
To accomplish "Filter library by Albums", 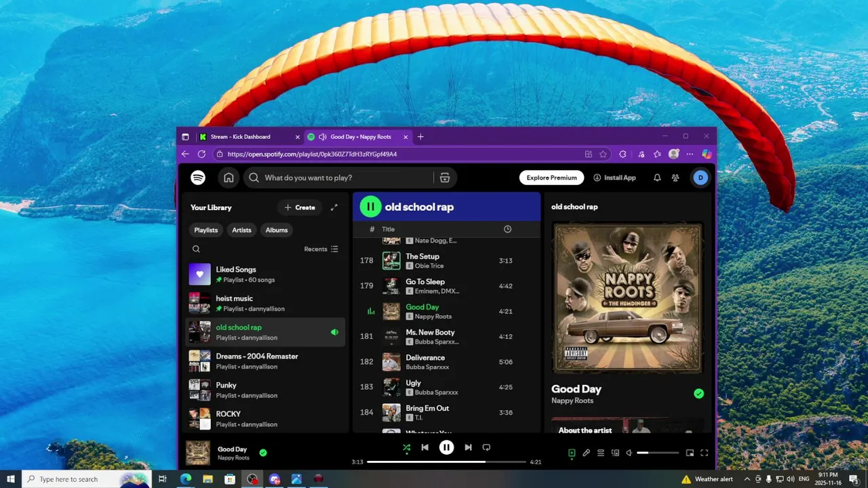I will tap(277, 230).
